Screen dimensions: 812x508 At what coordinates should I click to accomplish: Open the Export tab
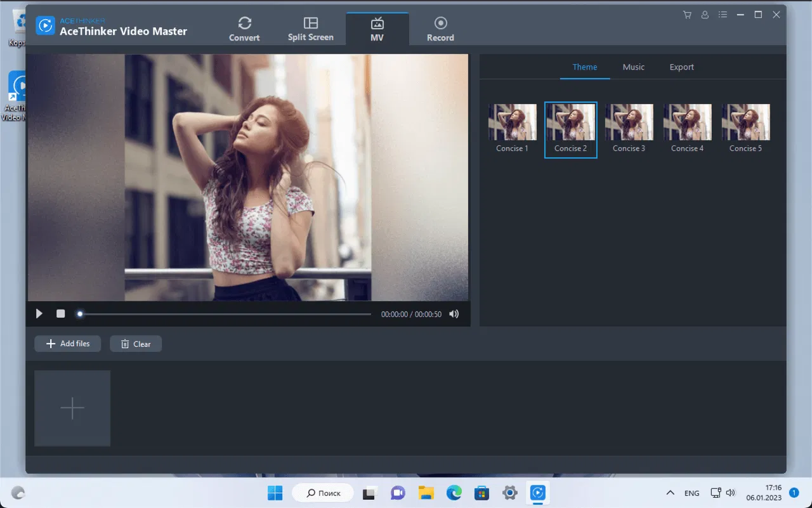pyautogui.click(x=681, y=67)
